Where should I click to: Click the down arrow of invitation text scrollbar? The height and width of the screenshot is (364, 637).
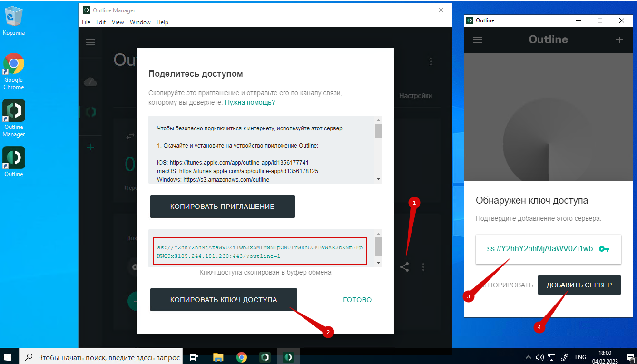coord(379,179)
